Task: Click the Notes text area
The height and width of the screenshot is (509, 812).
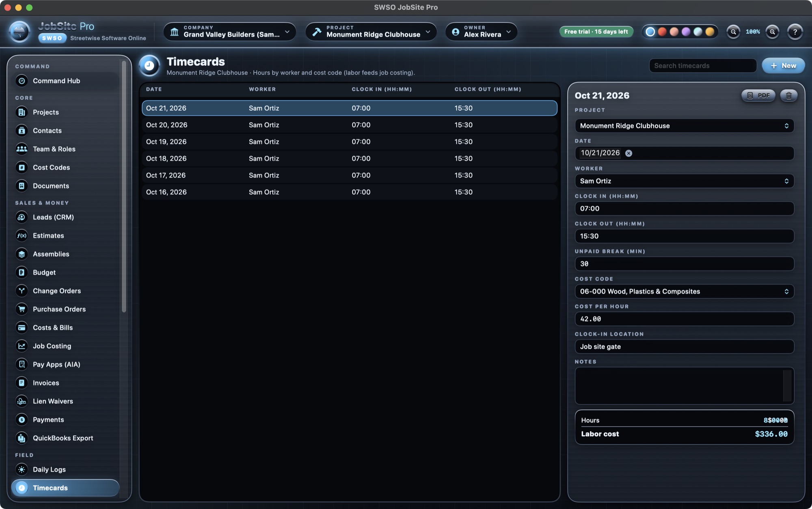Action: 684,386
